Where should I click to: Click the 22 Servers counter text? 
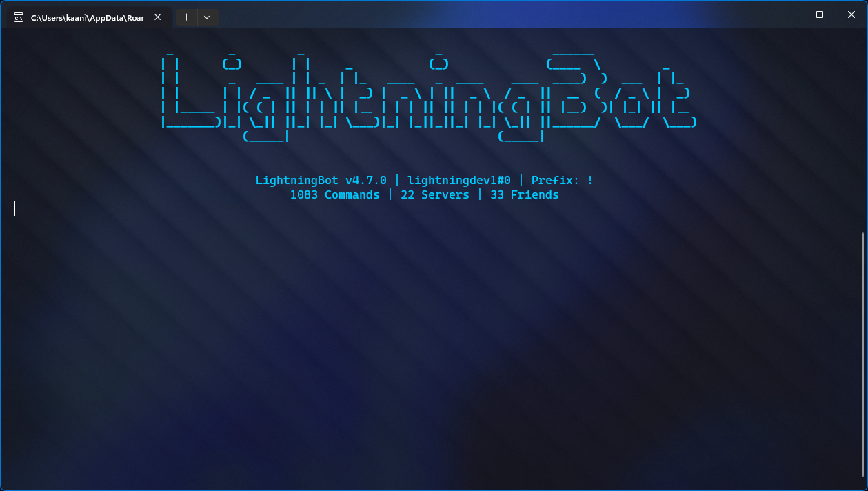[x=435, y=194]
